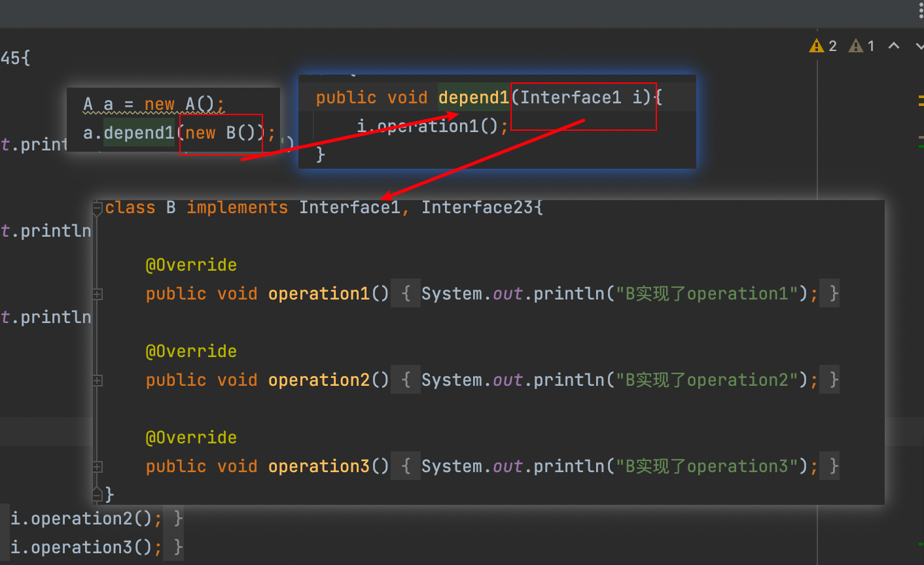924x565 pixels.
Task: Click the collapsed braces after operation3()
Action: click(x=406, y=466)
